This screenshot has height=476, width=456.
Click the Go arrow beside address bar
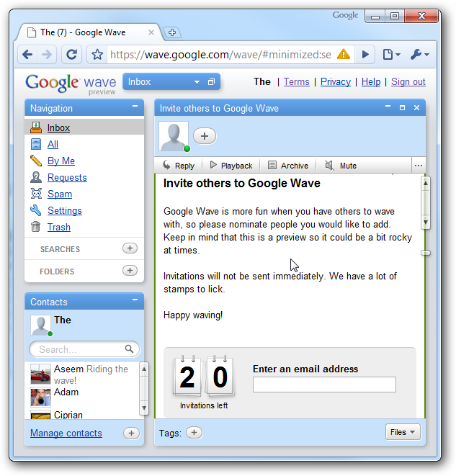365,55
